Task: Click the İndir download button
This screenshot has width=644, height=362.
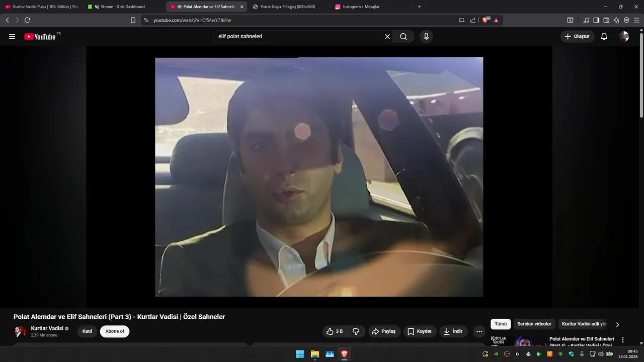Action: click(x=454, y=331)
